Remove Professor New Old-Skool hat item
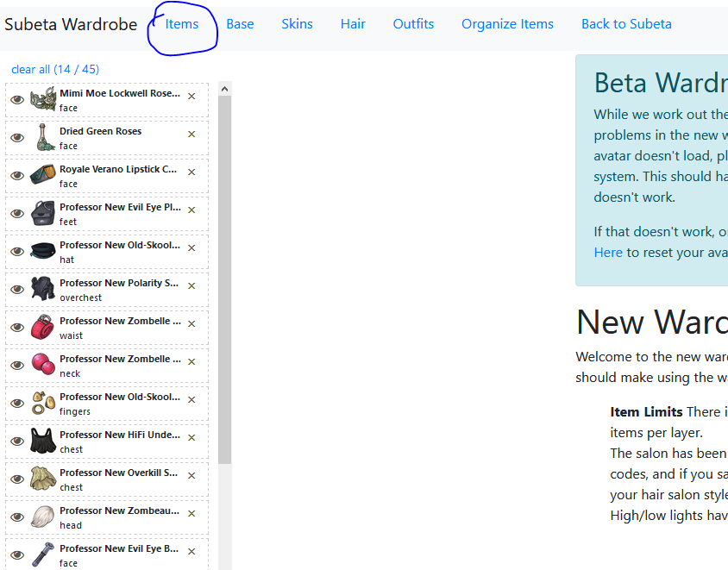This screenshot has width=728, height=570. pyautogui.click(x=191, y=247)
